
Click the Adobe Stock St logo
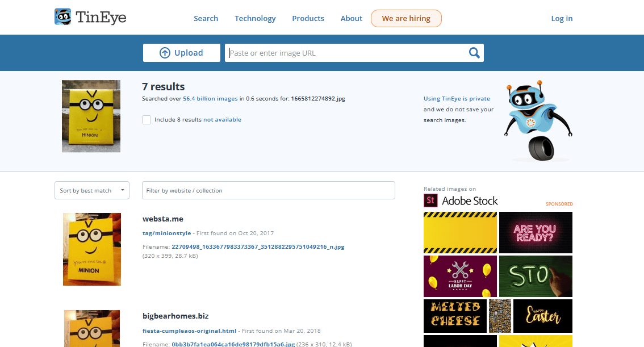tap(430, 200)
